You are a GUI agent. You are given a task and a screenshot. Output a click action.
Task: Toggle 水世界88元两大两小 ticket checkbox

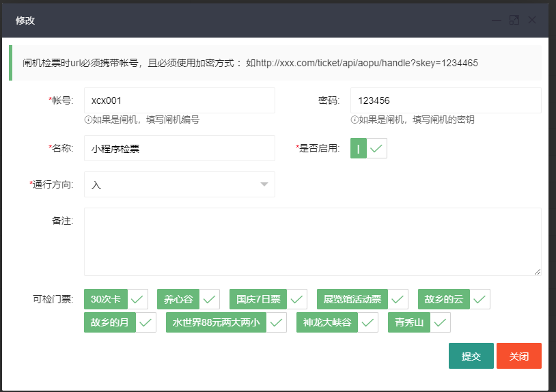(x=226, y=322)
